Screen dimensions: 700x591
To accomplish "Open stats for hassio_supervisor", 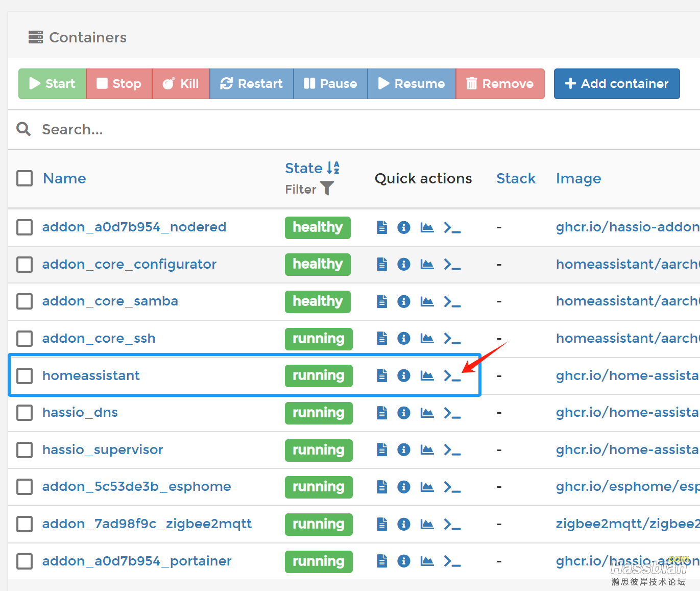I will point(427,450).
